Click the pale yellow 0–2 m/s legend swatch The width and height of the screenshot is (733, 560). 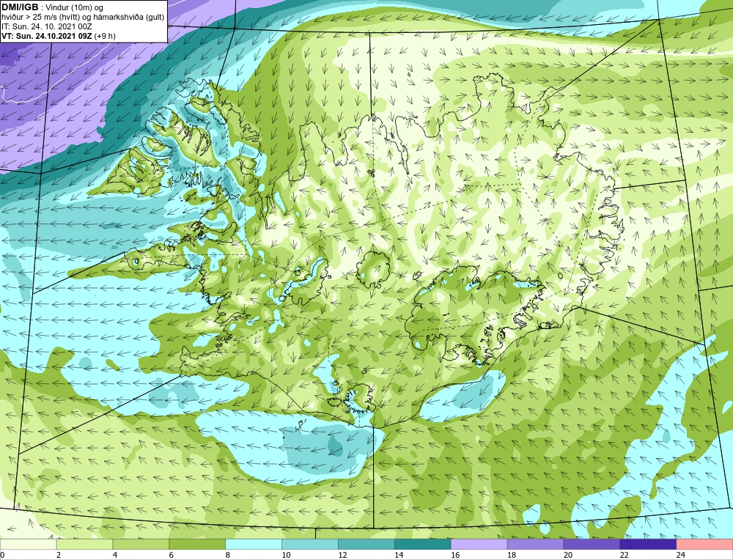(28, 545)
